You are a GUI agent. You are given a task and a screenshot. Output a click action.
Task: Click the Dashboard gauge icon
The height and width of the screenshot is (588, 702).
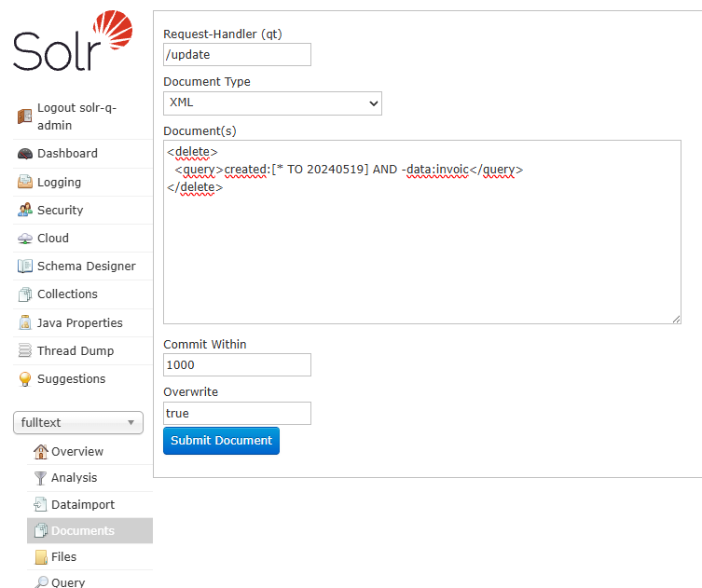click(x=24, y=154)
